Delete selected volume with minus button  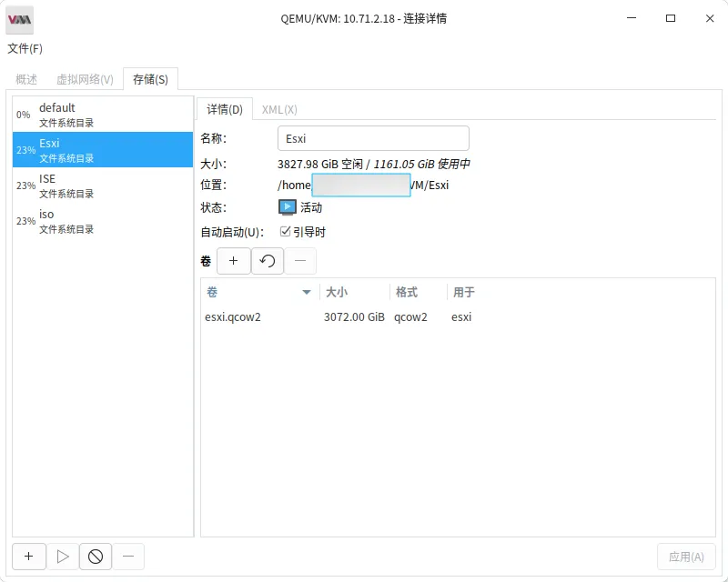coord(300,261)
